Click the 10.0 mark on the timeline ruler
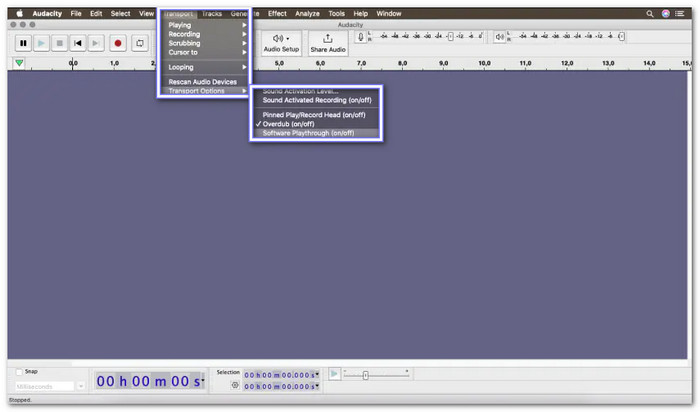The height and width of the screenshot is (412, 700). pyautogui.click(x=484, y=63)
